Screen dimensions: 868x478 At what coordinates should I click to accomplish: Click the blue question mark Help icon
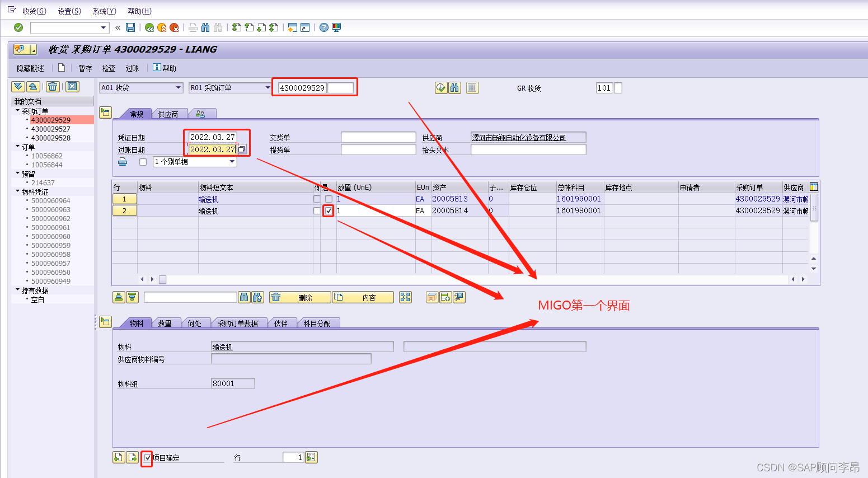pos(323,27)
